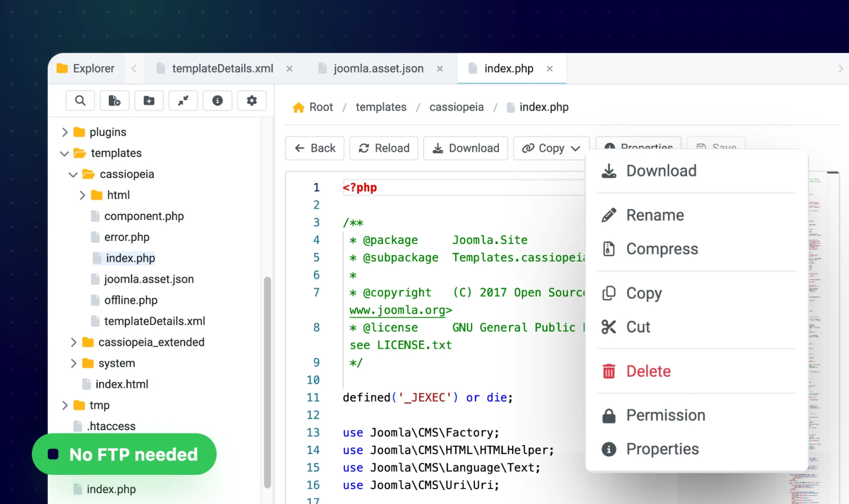Screen dimensions: 849x504
Task: Select error.php in the file tree
Action: [x=120, y=237]
